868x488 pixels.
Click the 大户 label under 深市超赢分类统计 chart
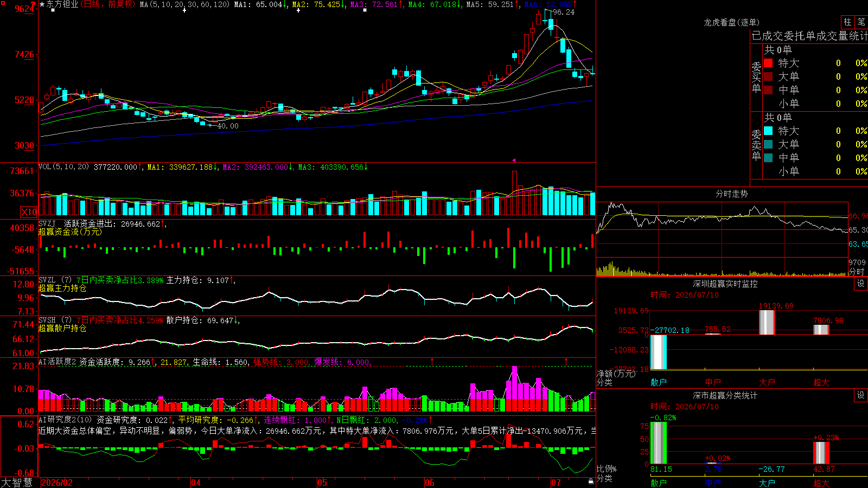tap(767, 483)
